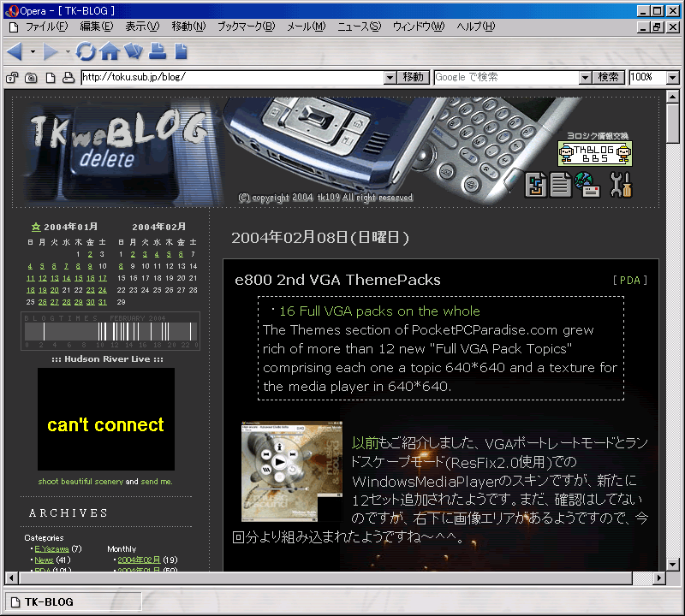Open the date 31 link in the January calendar

(102, 302)
